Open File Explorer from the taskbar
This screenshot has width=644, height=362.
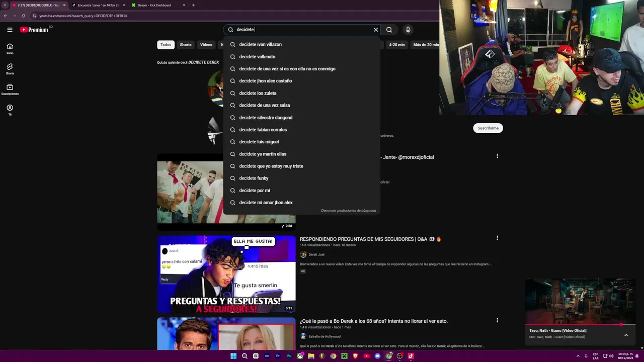pyautogui.click(x=311, y=356)
